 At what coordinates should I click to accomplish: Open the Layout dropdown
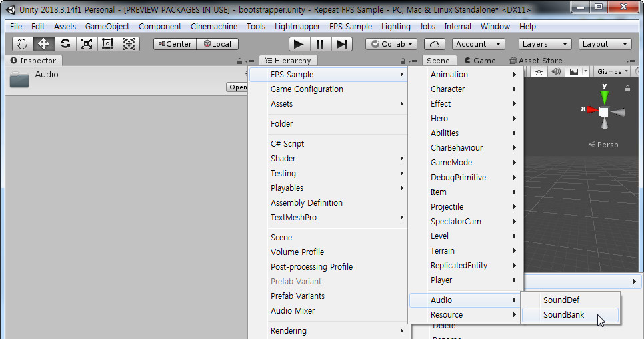(x=605, y=44)
